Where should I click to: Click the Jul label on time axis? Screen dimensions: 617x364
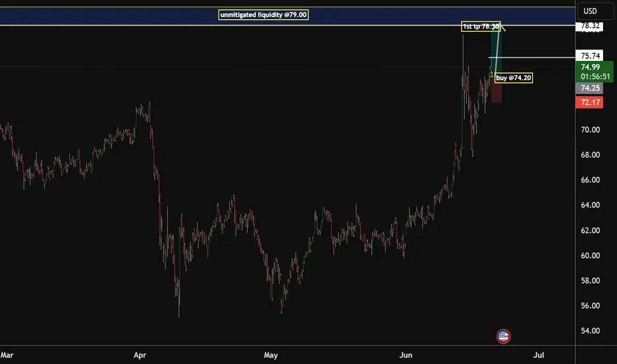click(539, 355)
